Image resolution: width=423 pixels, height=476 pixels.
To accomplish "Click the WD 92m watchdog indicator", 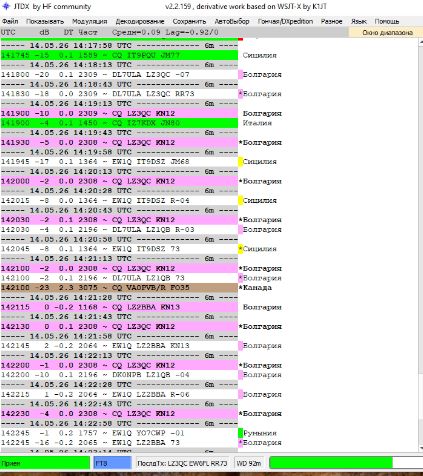I will click(249, 463).
